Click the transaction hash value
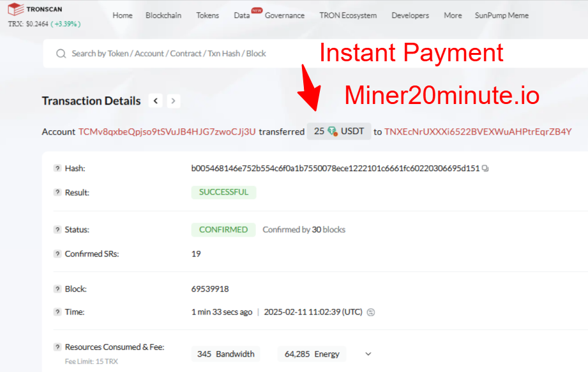The image size is (588, 372). tap(335, 168)
